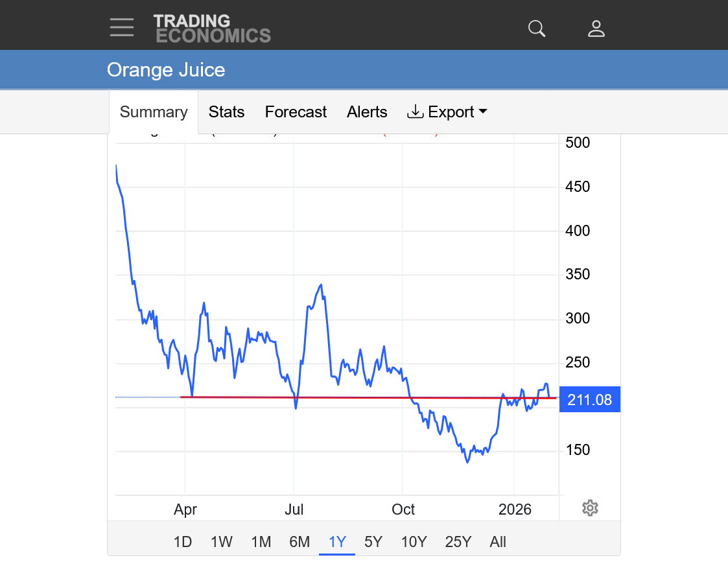The width and height of the screenshot is (728, 584).
Task: Switch chart to 6M range
Action: point(299,542)
